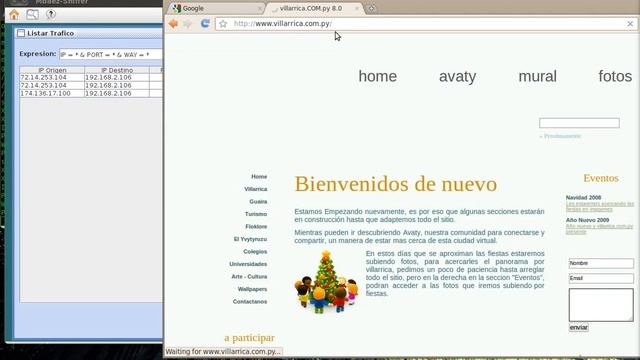Click the Expresion filter field

point(111,54)
